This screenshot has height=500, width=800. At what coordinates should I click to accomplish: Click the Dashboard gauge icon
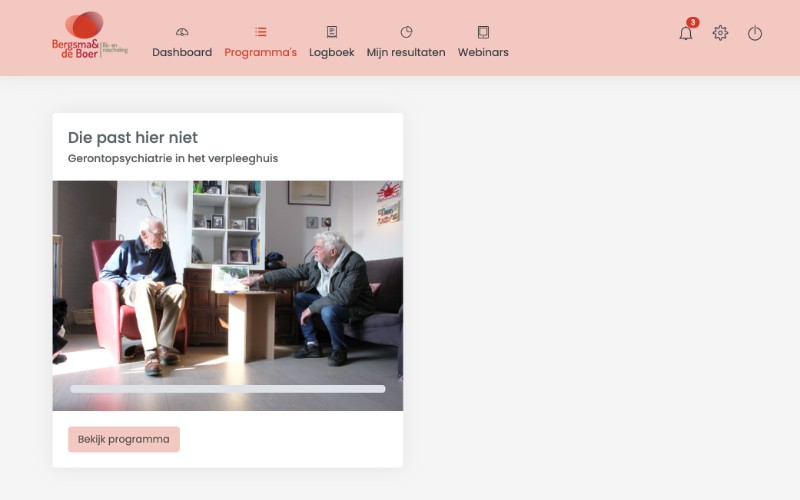pyautogui.click(x=182, y=32)
